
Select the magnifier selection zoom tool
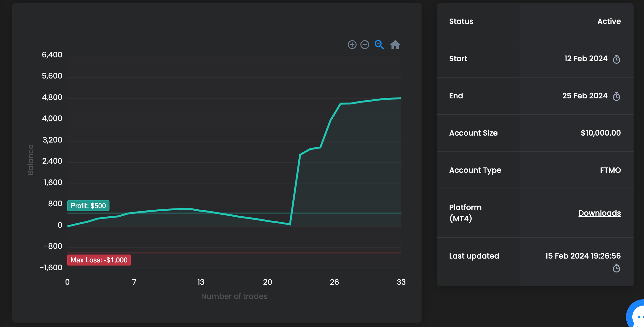[x=379, y=45]
